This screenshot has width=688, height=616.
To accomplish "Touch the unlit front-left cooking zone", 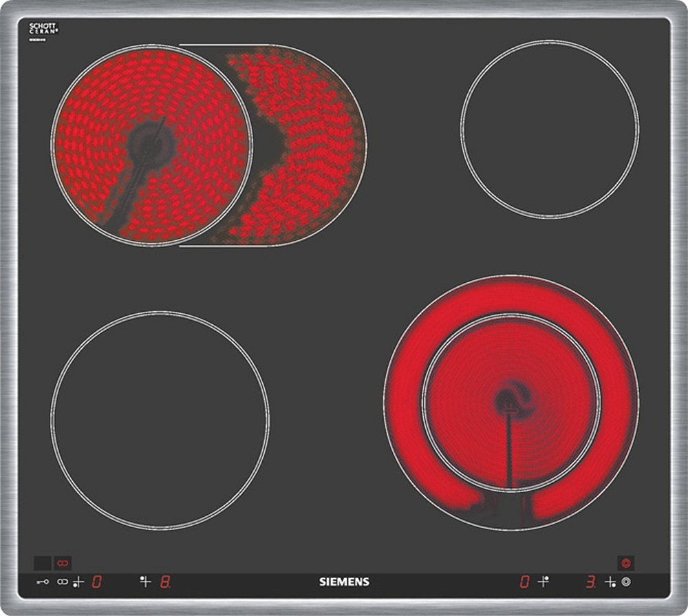I will click(x=160, y=420).
